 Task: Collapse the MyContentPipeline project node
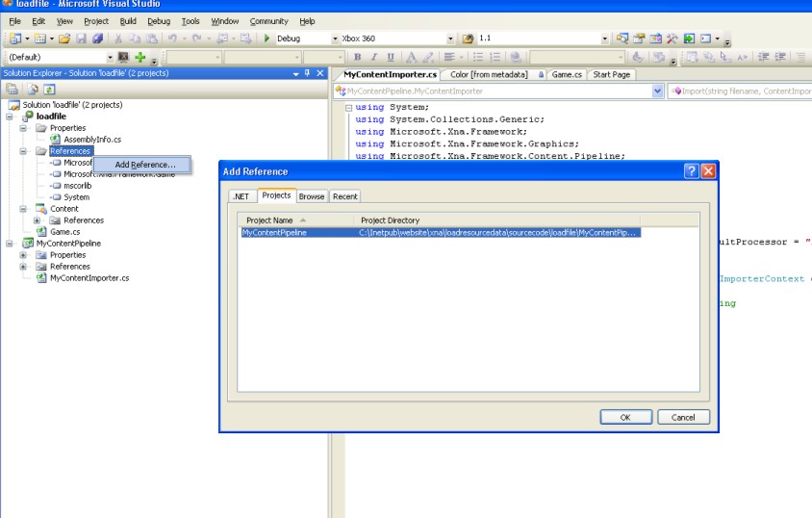coord(10,244)
